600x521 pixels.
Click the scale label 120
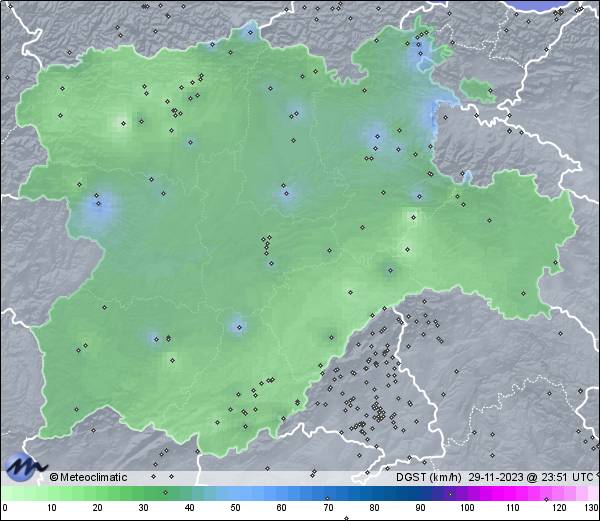click(x=559, y=508)
